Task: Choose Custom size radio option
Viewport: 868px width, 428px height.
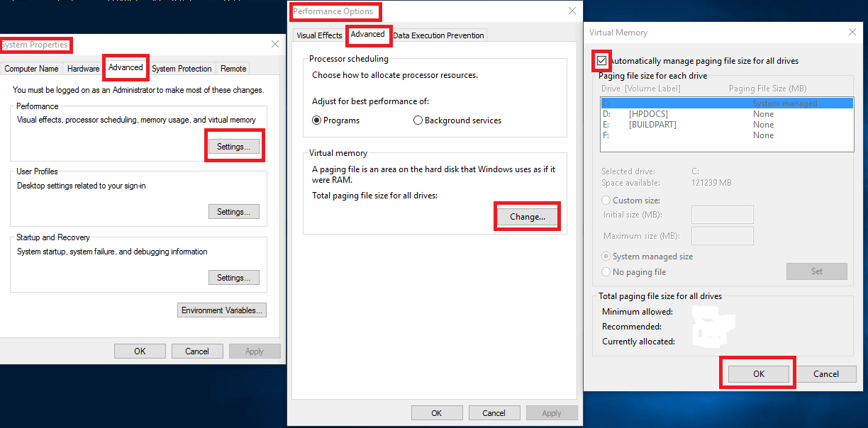Action: [x=631, y=201]
